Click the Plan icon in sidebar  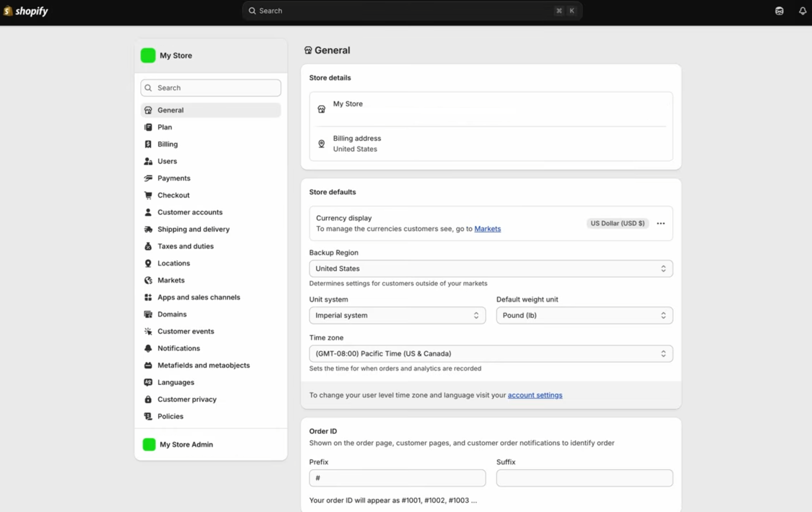pyautogui.click(x=148, y=127)
